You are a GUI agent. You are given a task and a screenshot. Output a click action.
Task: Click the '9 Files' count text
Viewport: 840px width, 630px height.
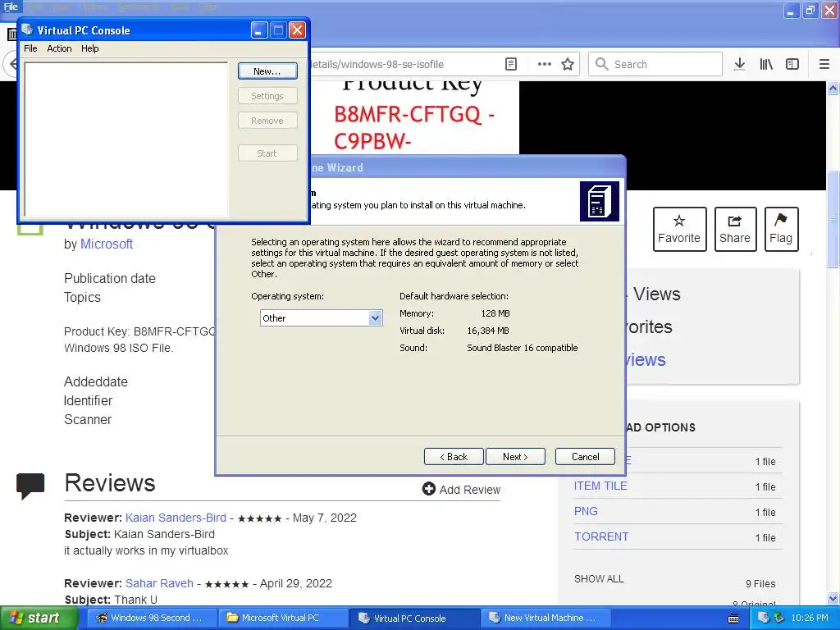[x=760, y=583]
